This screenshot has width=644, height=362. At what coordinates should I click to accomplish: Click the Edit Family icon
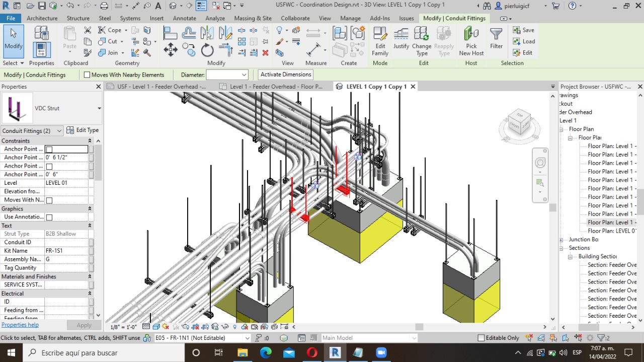(380, 40)
